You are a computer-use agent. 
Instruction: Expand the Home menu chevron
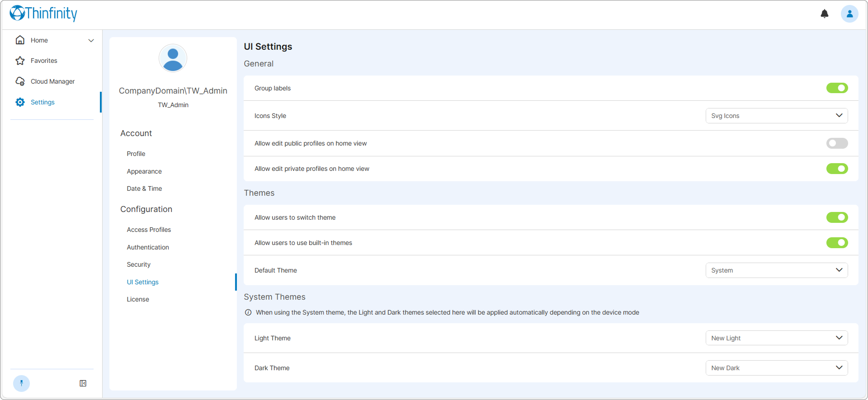91,40
